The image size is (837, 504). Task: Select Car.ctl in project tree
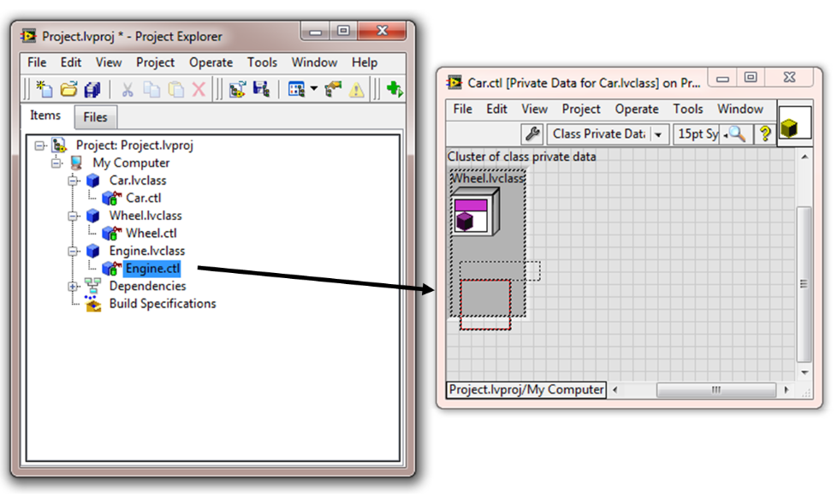tap(144, 198)
